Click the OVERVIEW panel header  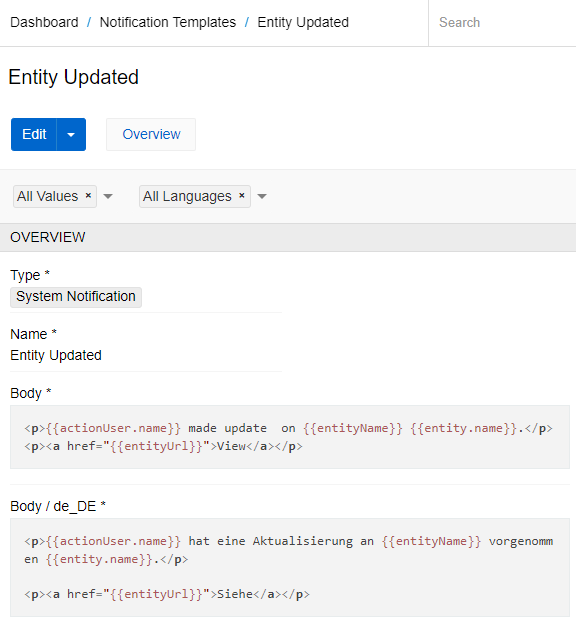point(288,237)
